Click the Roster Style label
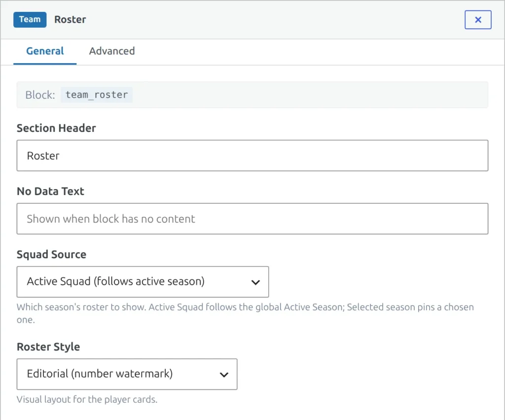 (x=48, y=346)
